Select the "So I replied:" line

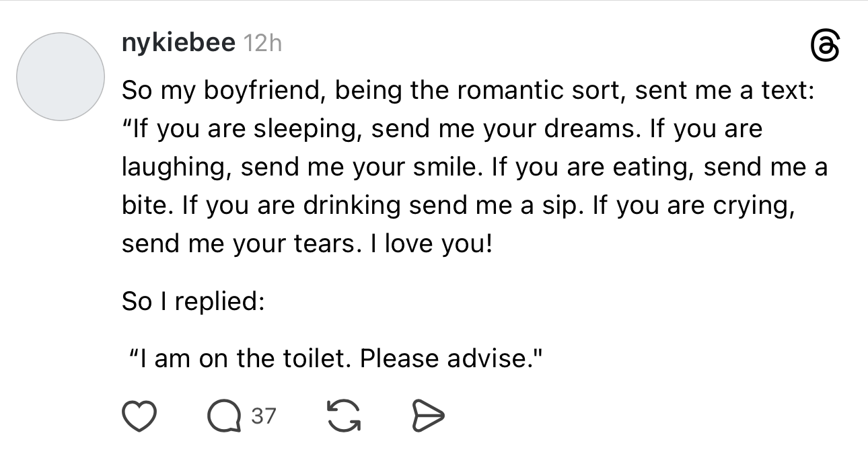pos(192,301)
